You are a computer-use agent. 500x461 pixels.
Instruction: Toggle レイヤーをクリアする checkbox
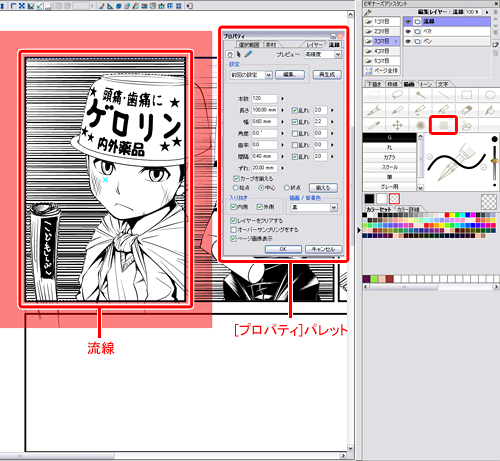233,221
